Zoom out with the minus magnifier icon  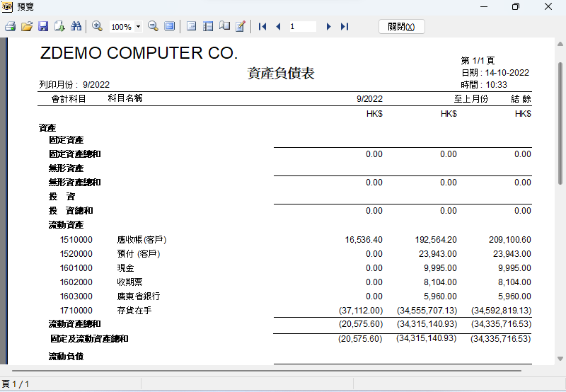click(153, 26)
